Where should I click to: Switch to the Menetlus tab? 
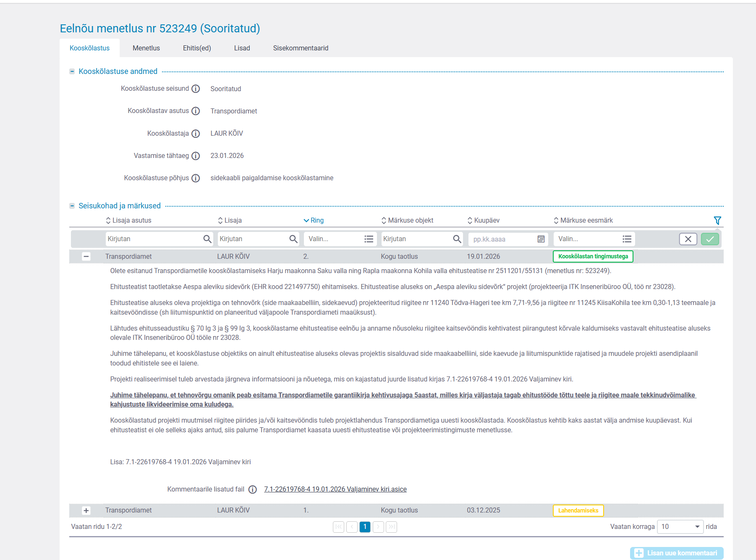point(146,48)
